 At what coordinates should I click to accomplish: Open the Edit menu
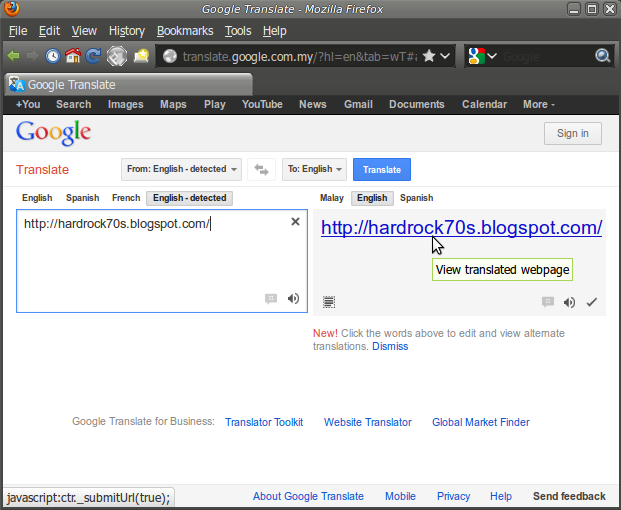point(49,31)
